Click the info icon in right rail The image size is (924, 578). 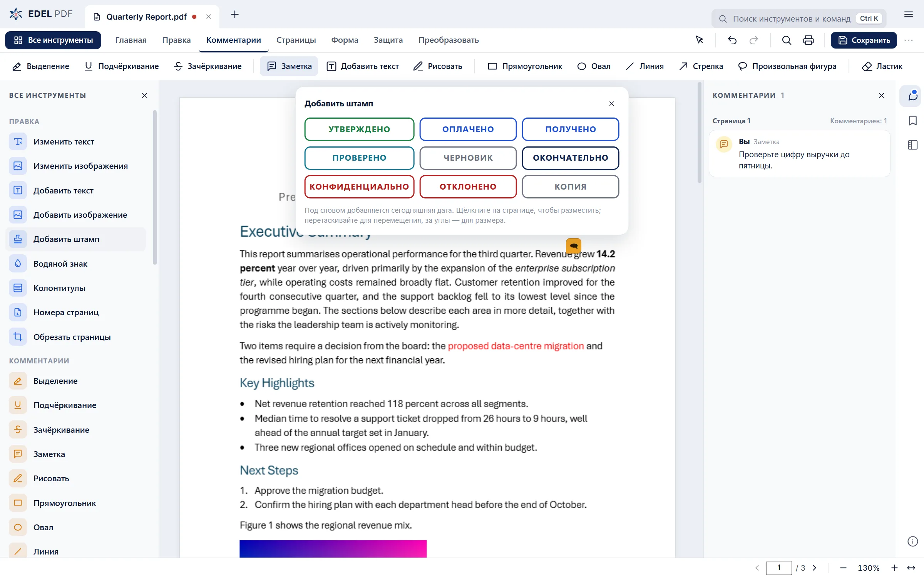[x=912, y=541]
